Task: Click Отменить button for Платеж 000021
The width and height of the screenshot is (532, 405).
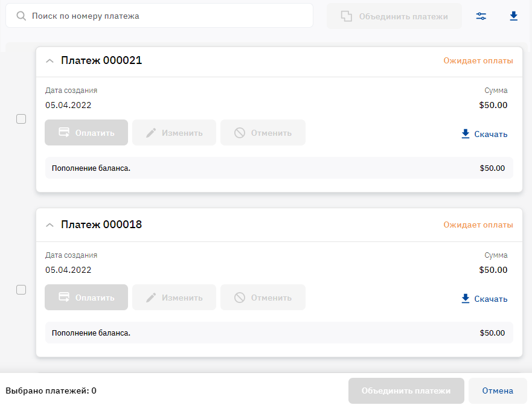Action: pos(263,132)
